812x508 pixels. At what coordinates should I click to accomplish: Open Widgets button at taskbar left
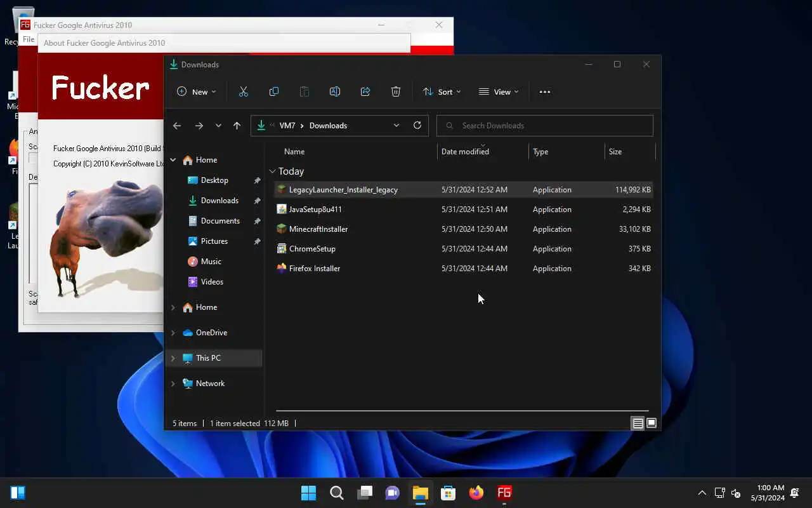point(18,493)
